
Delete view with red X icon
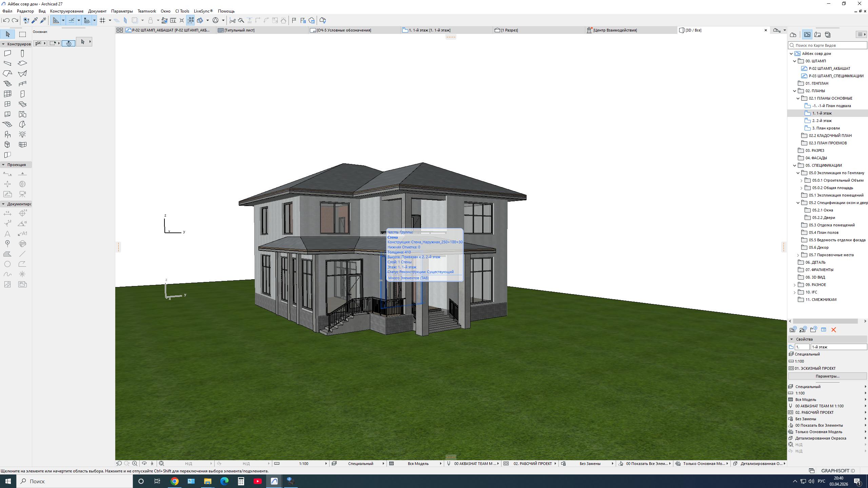(x=834, y=330)
